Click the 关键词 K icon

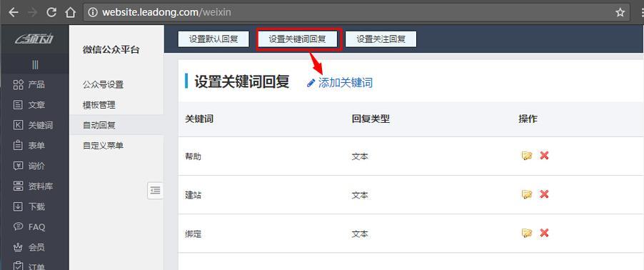click(18, 125)
